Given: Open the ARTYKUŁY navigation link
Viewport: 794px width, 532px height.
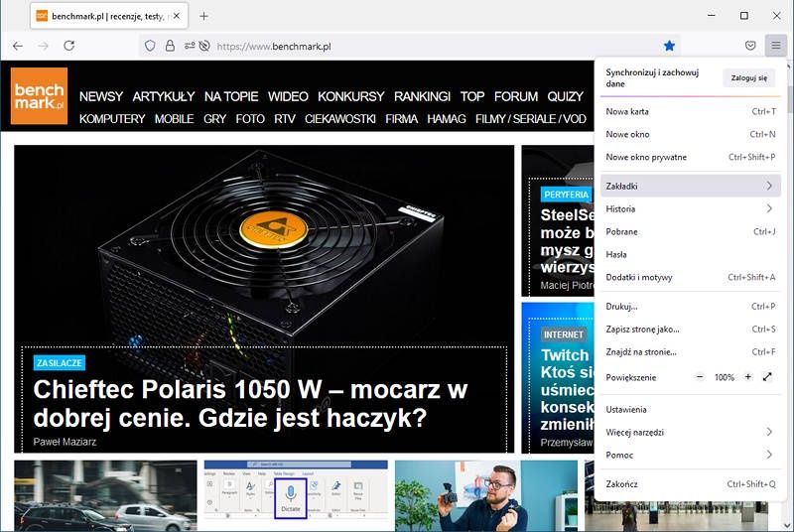Looking at the screenshot, I should pyautogui.click(x=164, y=96).
